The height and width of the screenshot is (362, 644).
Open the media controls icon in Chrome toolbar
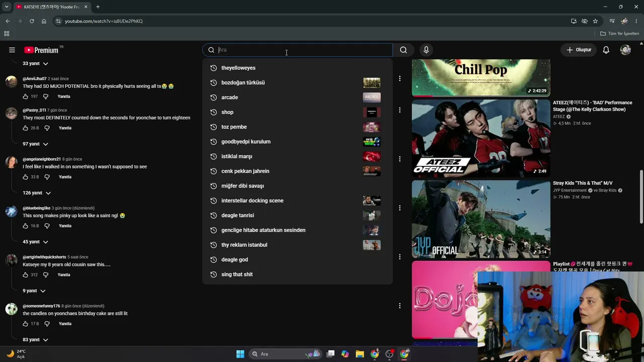point(612,21)
